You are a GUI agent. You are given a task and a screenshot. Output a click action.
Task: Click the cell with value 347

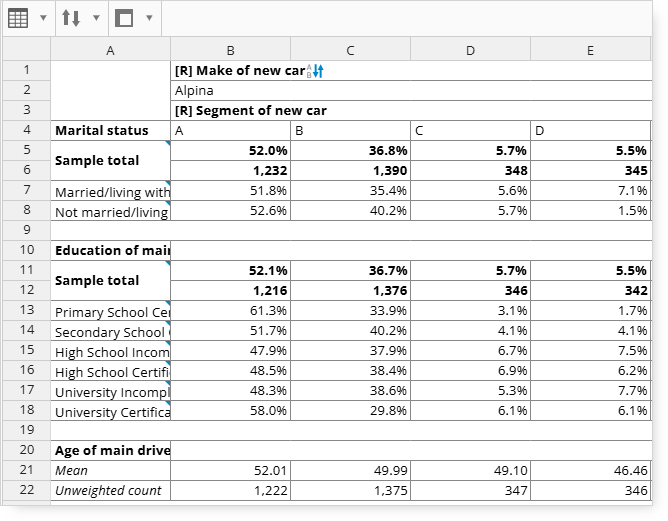click(470, 490)
